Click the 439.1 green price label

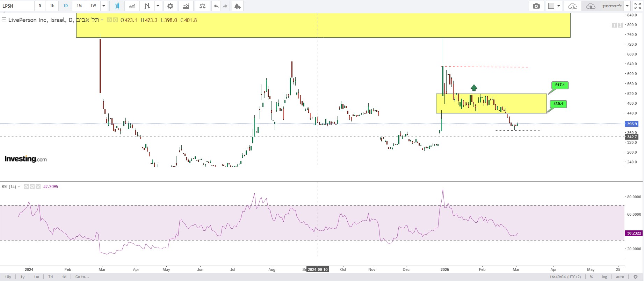[558, 104]
